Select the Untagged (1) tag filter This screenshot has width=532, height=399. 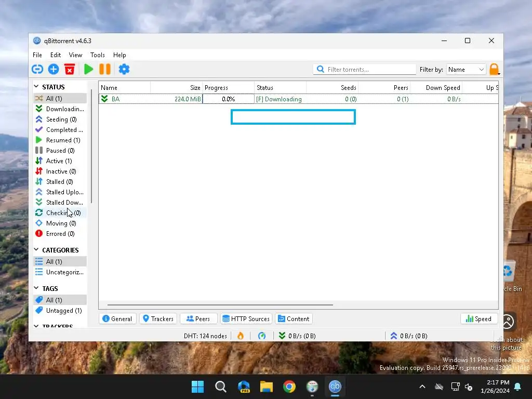click(60, 311)
